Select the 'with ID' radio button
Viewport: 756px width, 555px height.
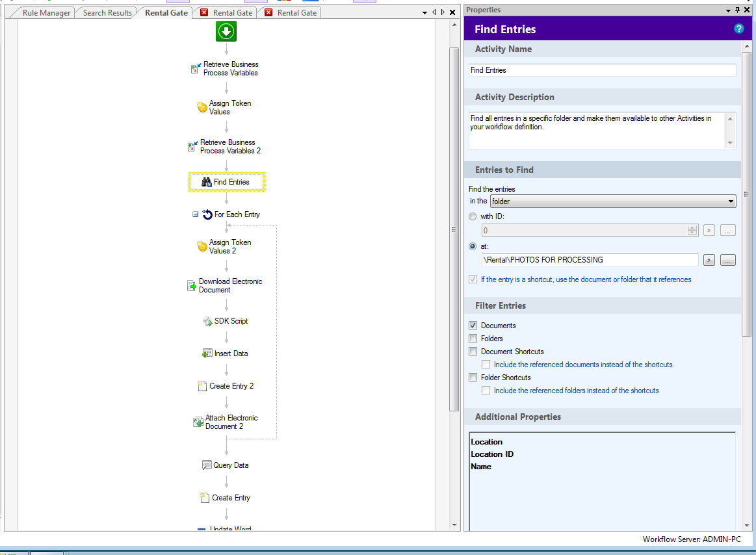click(473, 216)
